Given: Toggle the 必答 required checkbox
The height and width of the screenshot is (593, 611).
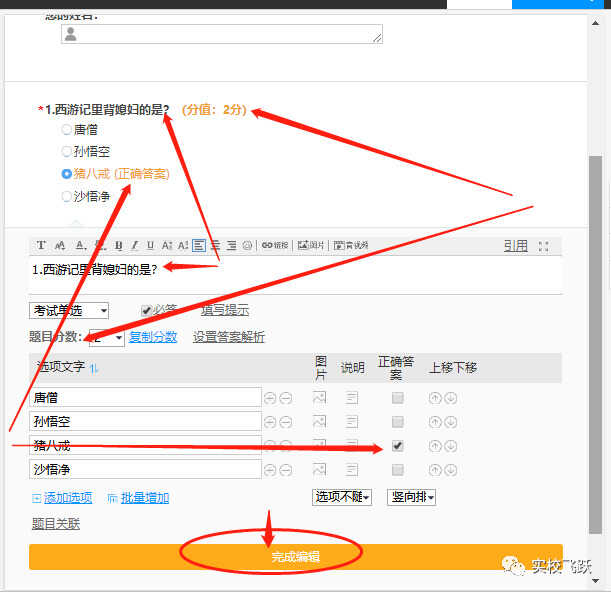Looking at the screenshot, I should 146,311.
